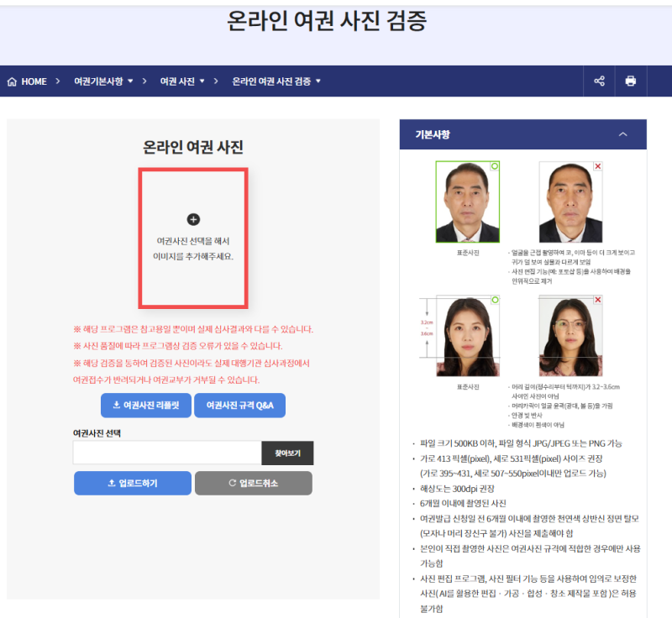Click the HOME house icon in breadcrumb

(12, 81)
